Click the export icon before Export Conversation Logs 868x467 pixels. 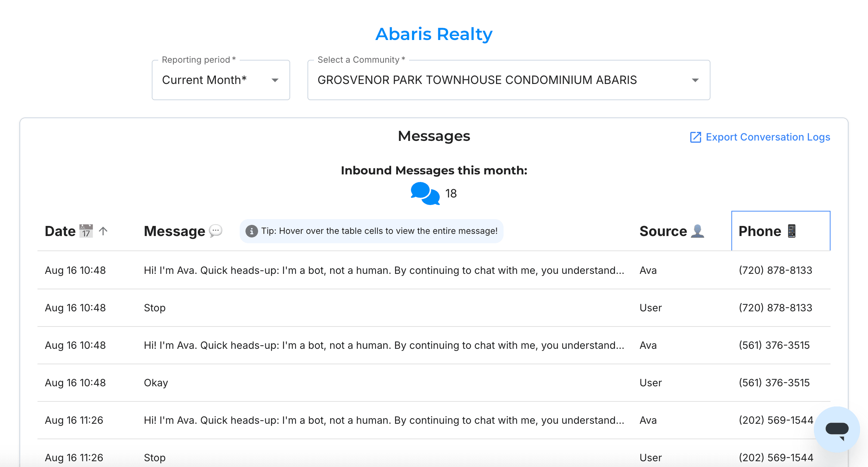[x=696, y=137]
